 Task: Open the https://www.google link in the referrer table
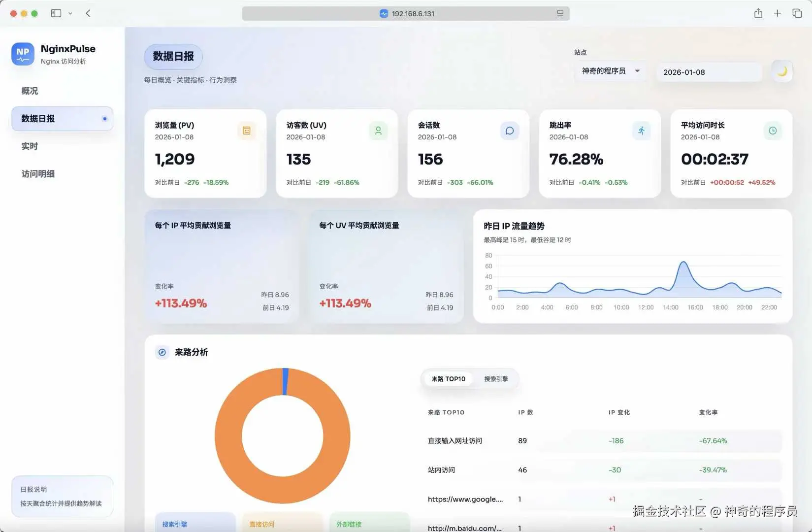point(464,499)
